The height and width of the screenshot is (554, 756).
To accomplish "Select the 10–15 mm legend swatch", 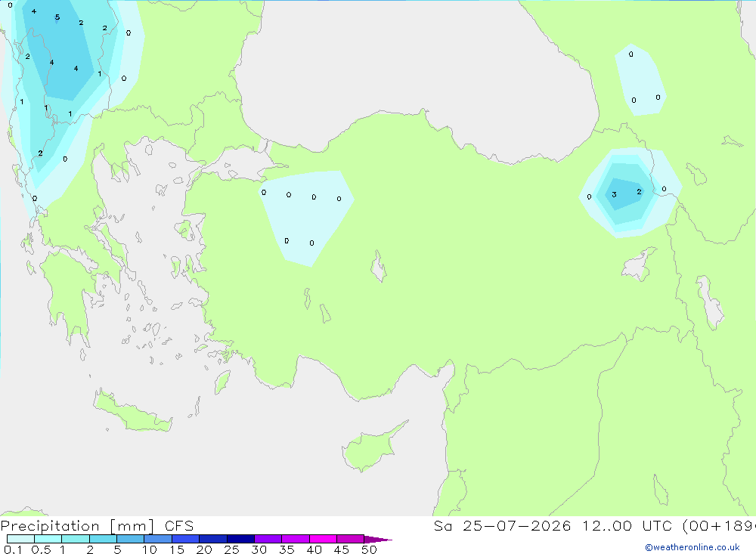I will click(x=158, y=539).
